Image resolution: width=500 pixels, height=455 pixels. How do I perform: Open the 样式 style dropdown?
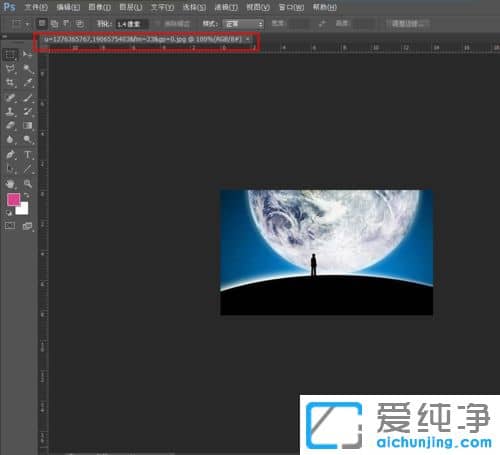(x=244, y=24)
